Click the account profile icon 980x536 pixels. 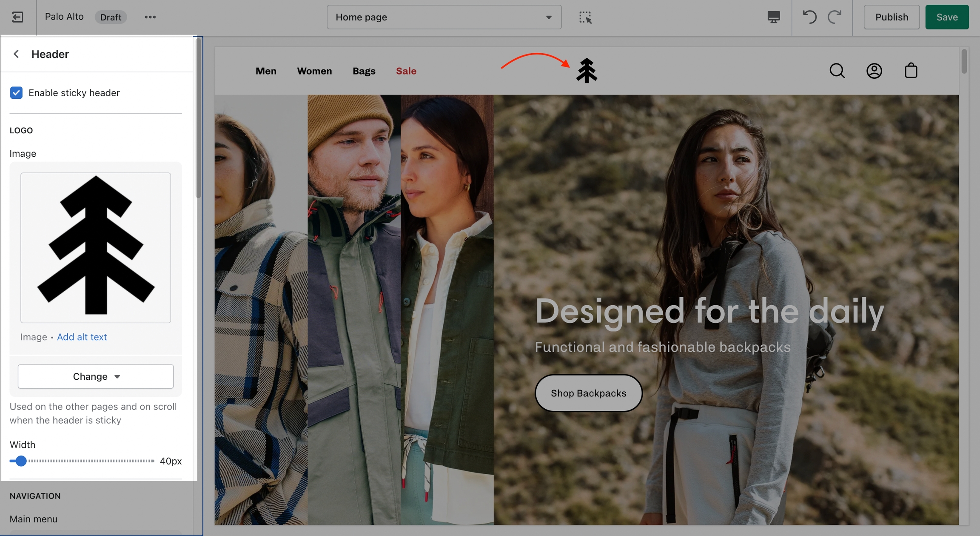(x=874, y=71)
